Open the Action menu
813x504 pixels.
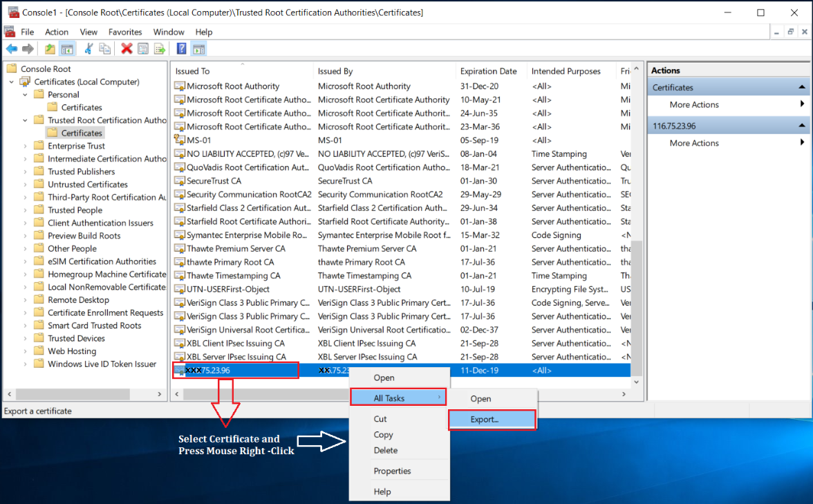[57, 32]
